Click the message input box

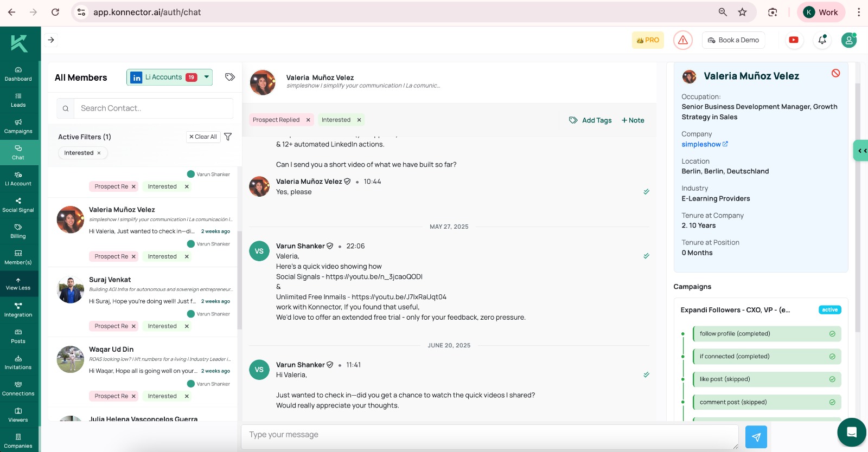(x=490, y=436)
